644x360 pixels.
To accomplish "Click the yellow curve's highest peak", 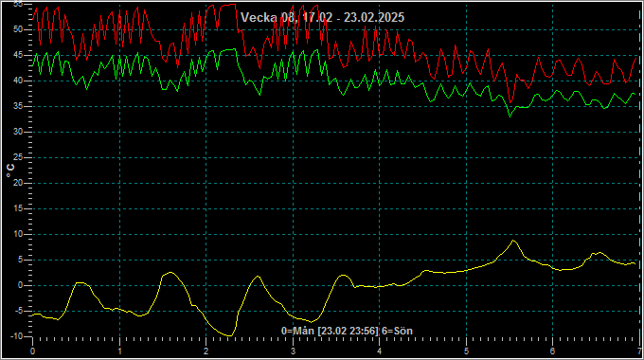I will [x=513, y=241].
